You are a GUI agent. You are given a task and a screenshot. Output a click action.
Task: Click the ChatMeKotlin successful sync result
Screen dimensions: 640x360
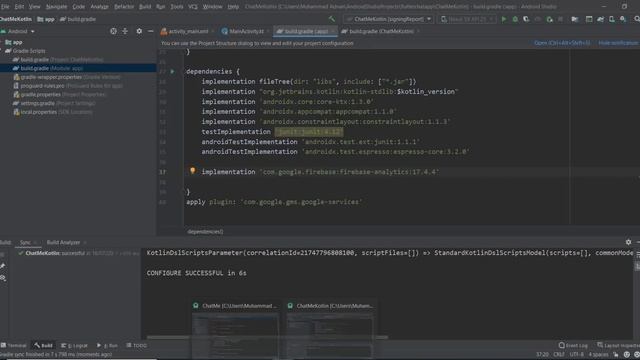[78, 253]
